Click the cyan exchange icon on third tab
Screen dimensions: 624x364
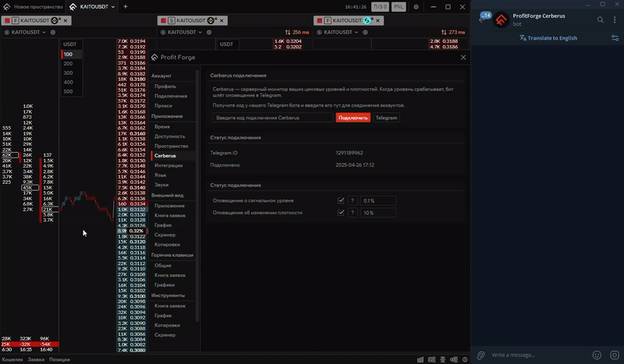coord(367,20)
